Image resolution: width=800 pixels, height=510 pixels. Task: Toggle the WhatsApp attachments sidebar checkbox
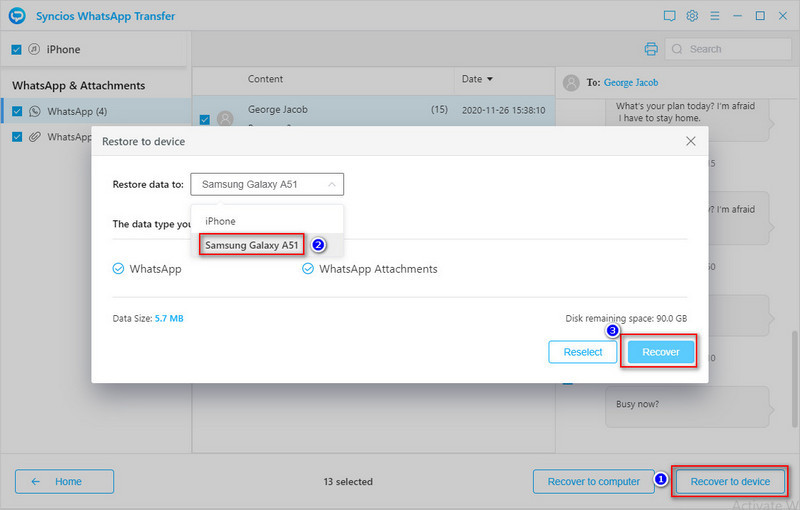point(17,137)
